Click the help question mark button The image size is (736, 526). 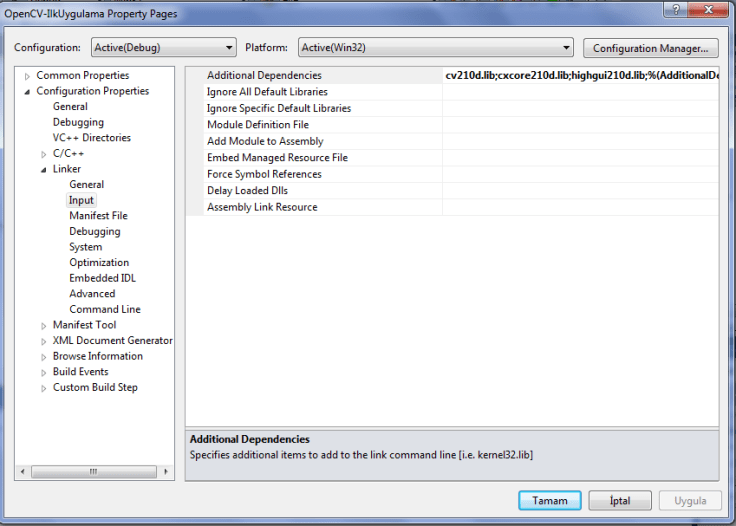[677, 10]
